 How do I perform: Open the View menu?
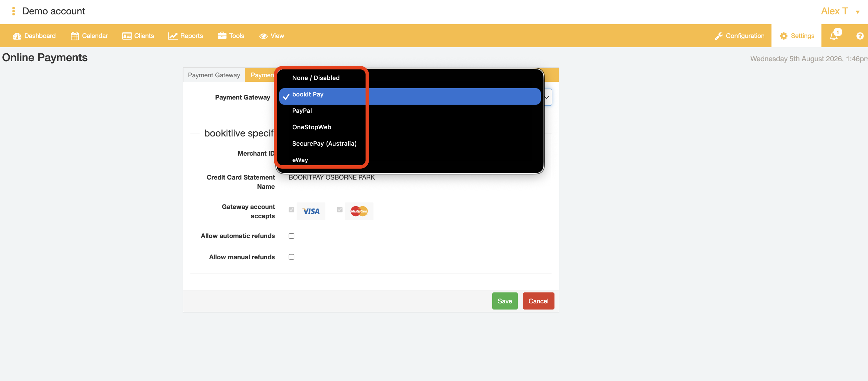[x=272, y=36]
